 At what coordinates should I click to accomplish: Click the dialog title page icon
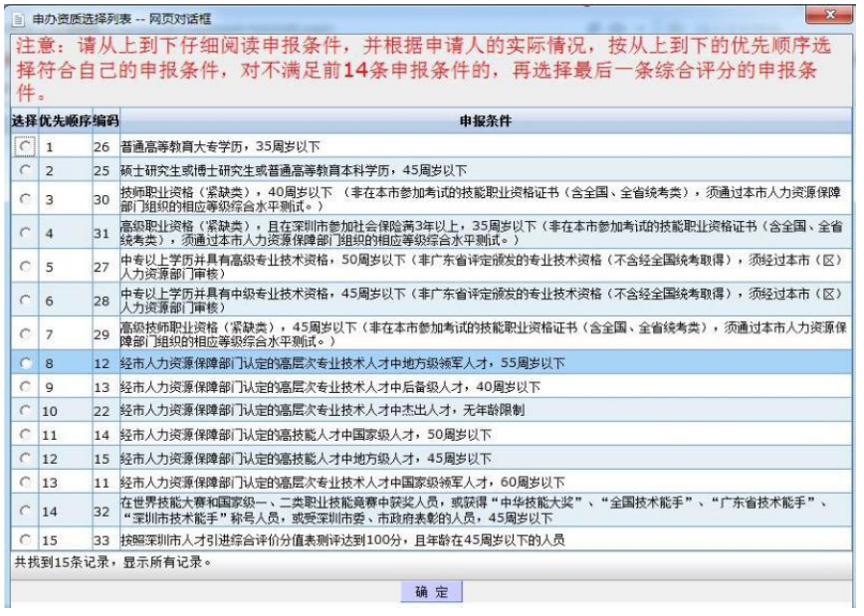point(19,19)
